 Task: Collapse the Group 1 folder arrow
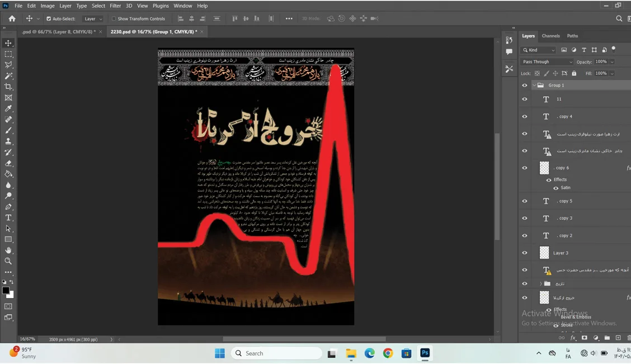[534, 85]
